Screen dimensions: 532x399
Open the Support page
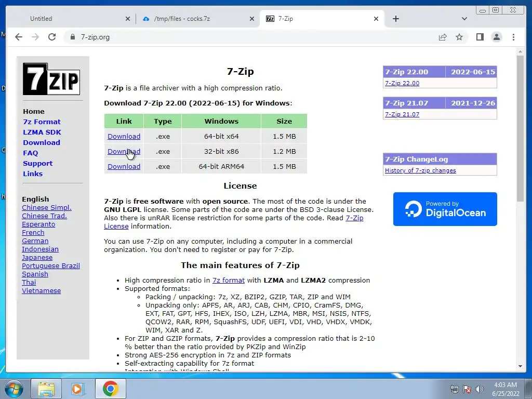[x=37, y=163]
